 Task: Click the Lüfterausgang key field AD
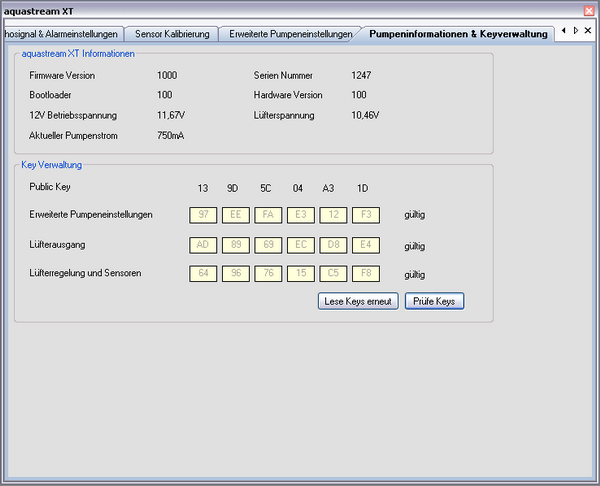pyautogui.click(x=203, y=245)
